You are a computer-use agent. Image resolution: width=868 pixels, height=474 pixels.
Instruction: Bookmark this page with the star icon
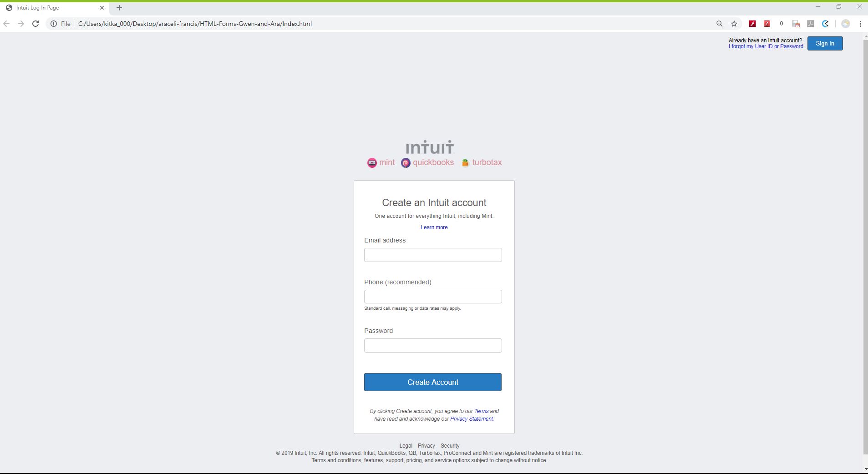pyautogui.click(x=734, y=24)
